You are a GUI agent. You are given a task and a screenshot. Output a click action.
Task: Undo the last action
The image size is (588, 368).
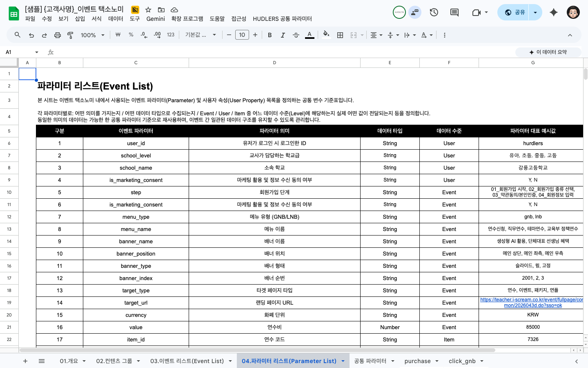pyautogui.click(x=31, y=35)
